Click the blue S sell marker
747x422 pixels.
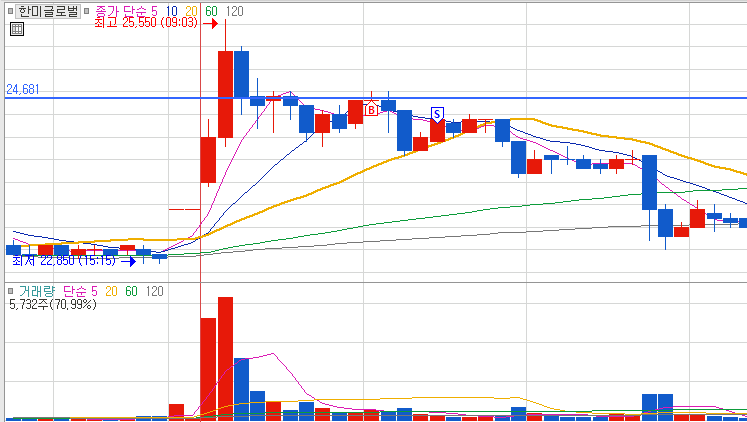[x=437, y=114]
